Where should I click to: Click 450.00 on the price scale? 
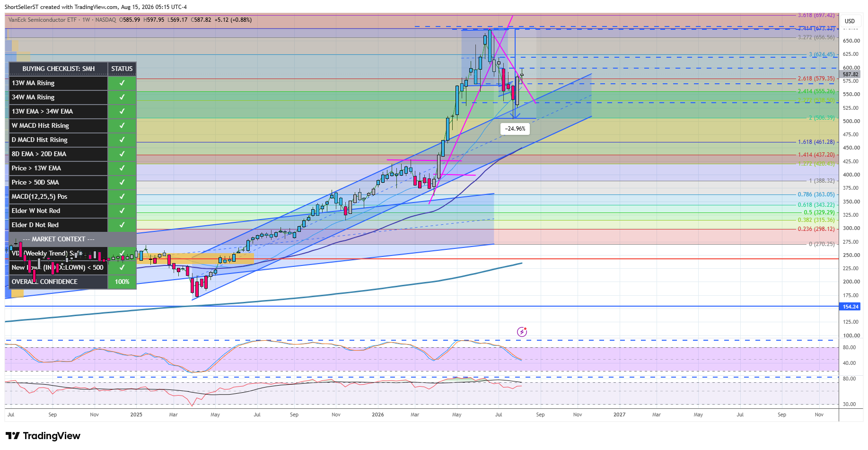[x=851, y=148]
